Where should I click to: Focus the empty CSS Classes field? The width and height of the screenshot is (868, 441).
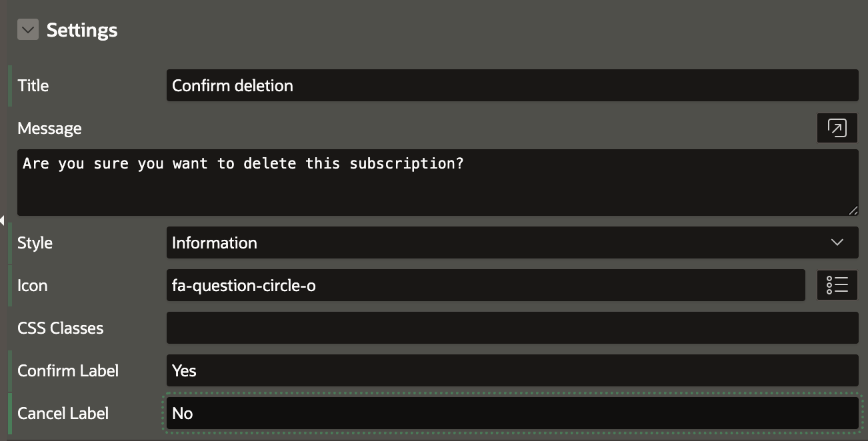pos(512,328)
